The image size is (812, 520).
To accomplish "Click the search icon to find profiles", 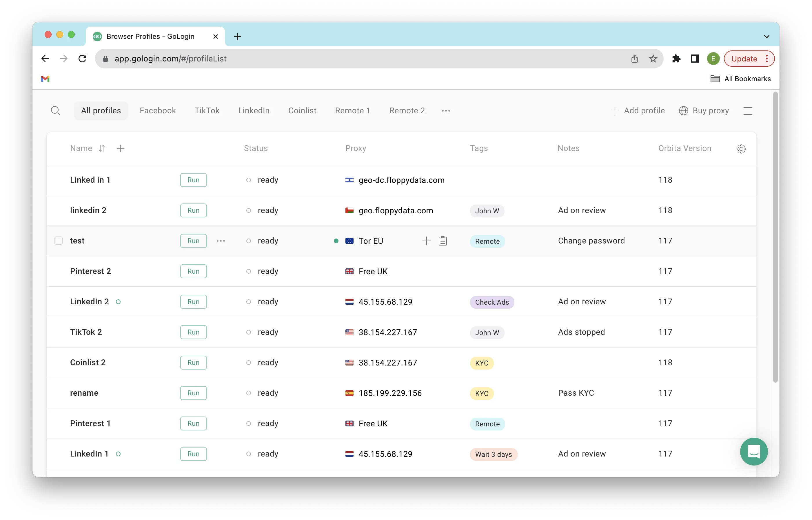I will pos(56,111).
